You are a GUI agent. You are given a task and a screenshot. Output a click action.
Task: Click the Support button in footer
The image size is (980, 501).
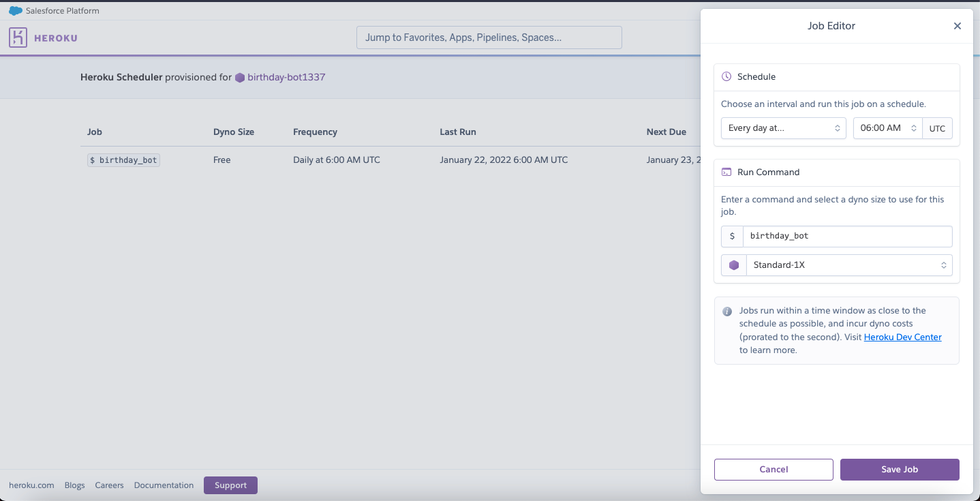click(230, 485)
